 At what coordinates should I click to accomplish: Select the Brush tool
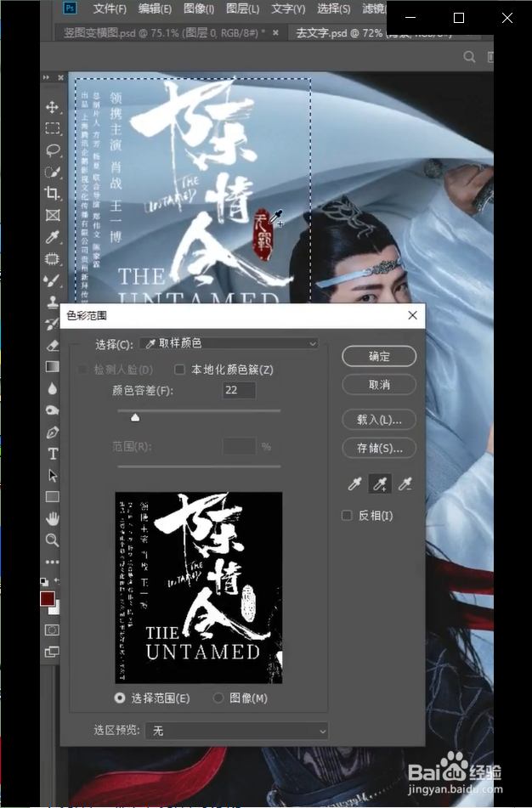[x=52, y=280]
